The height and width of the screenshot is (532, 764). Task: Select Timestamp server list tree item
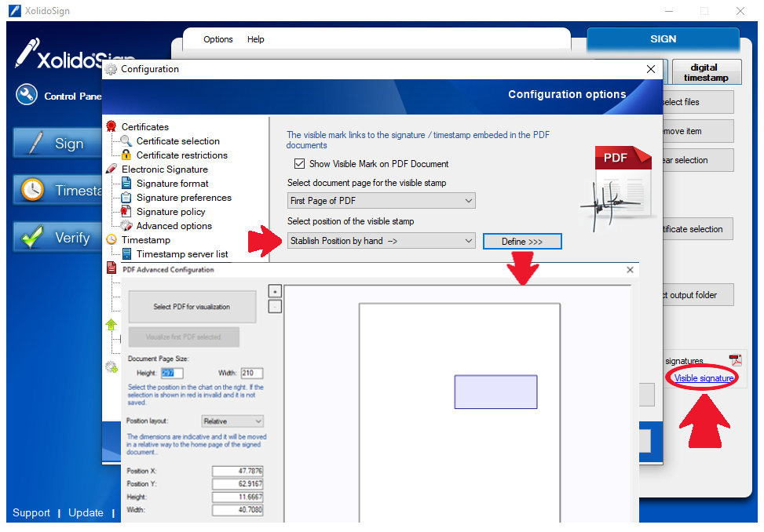coord(182,253)
